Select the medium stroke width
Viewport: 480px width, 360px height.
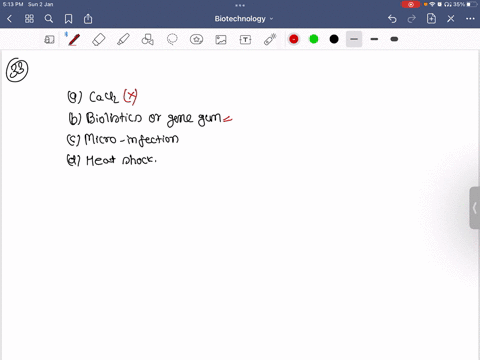click(374, 39)
